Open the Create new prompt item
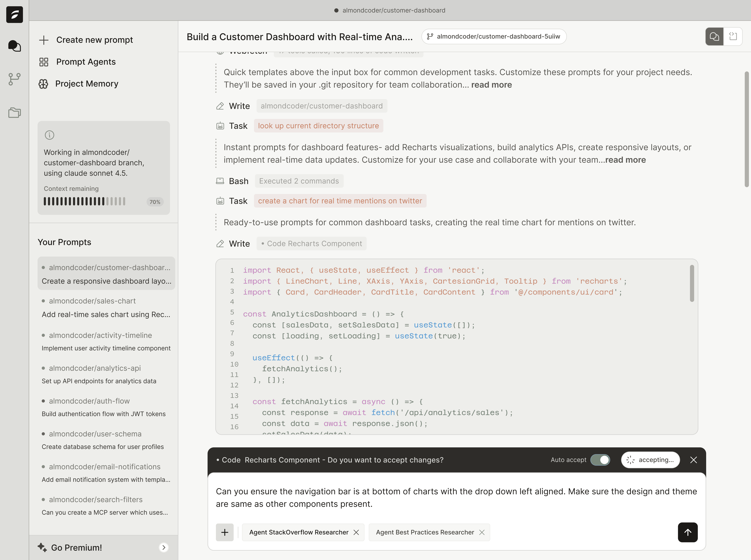Image resolution: width=751 pixels, height=560 pixels. point(86,40)
